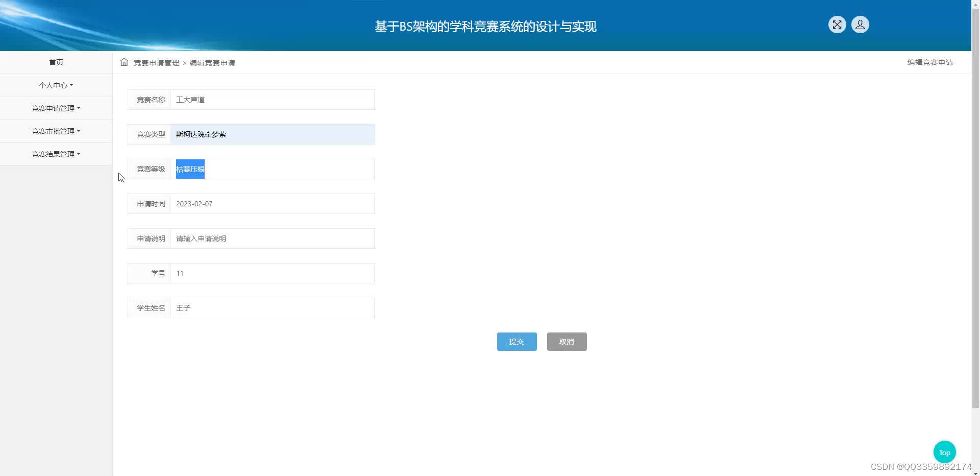Expand 竞赛结果管理 sidebar menu

[x=56, y=154]
